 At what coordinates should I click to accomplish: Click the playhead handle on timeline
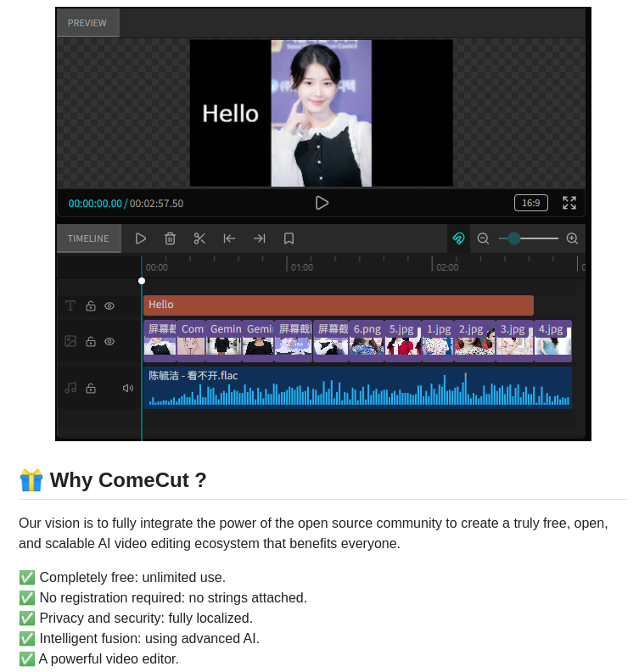[142, 281]
